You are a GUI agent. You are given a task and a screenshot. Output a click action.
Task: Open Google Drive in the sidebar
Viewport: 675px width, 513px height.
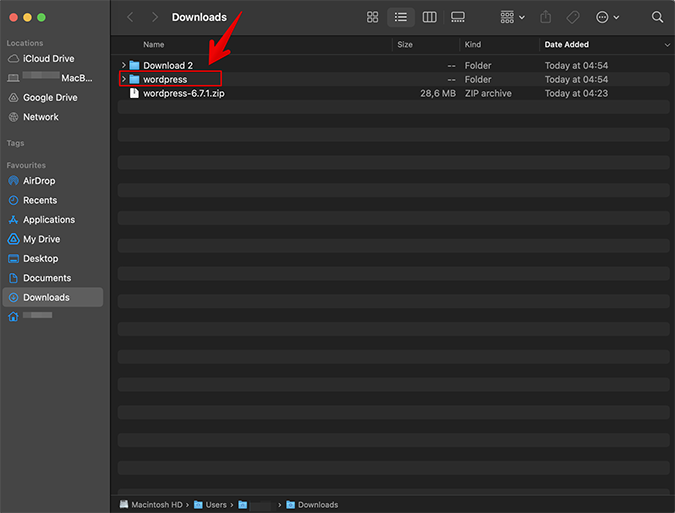50,98
